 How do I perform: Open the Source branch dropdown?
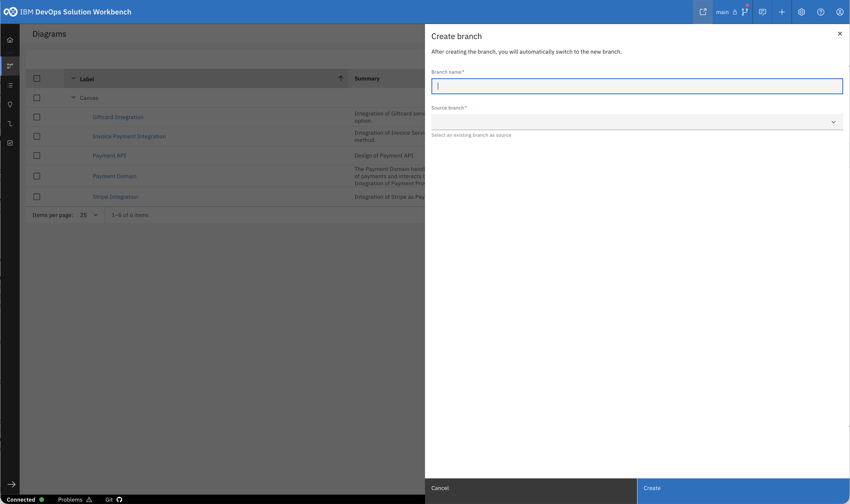pyautogui.click(x=637, y=122)
